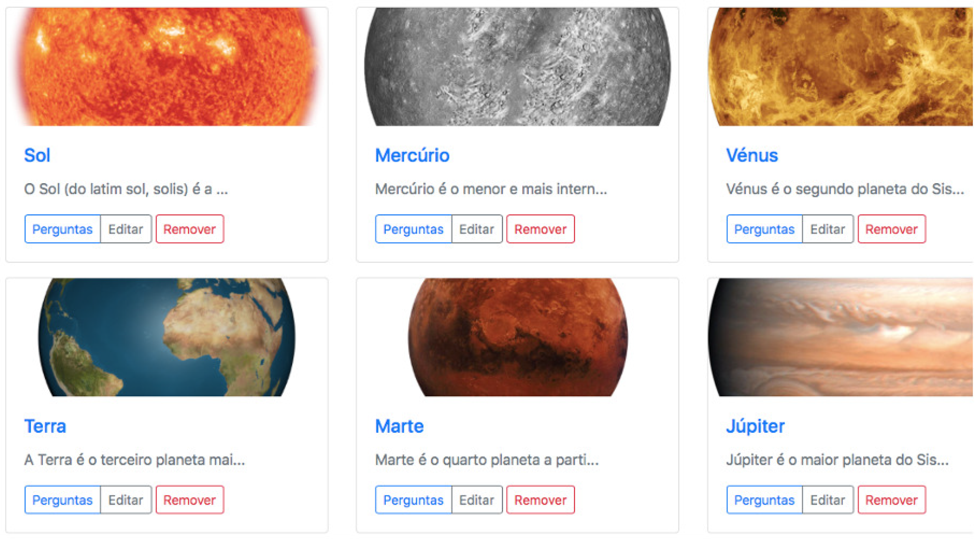Open Perguntas for Marte
This screenshot has height=539, width=980.
click(x=413, y=500)
